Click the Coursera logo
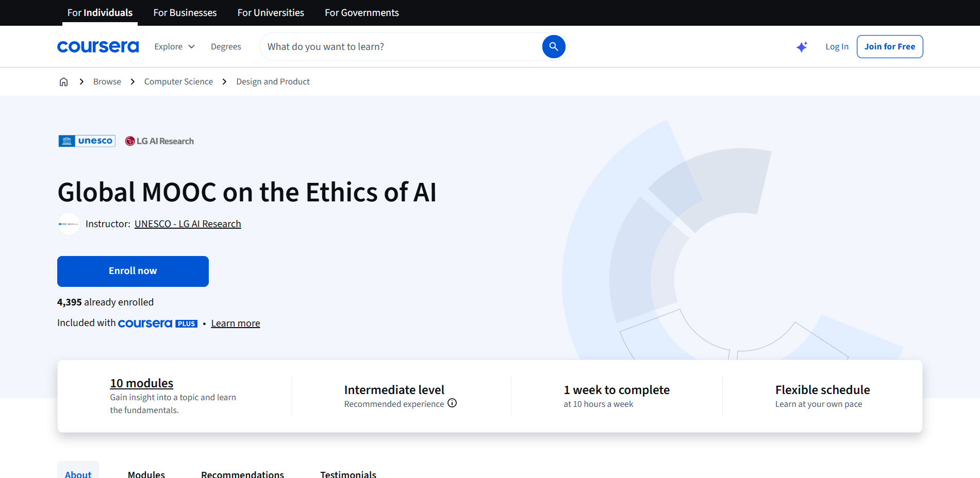The width and height of the screenshot is (980, 478). pos(98,47)
